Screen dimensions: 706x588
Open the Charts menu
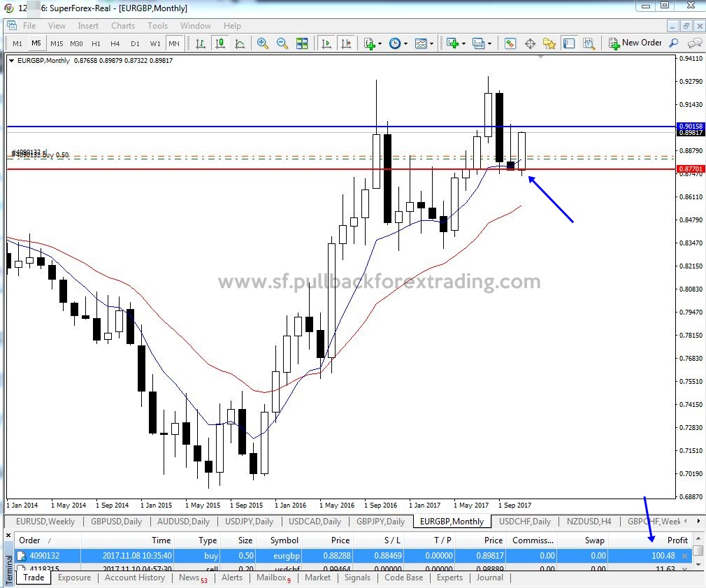click(123, 26)
